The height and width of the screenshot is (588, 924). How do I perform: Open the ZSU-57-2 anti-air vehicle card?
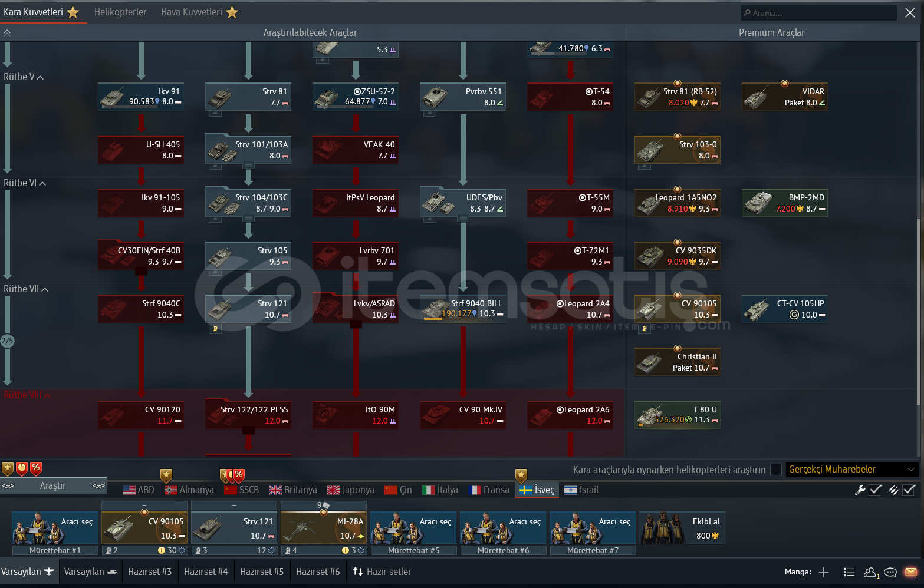(356, 97)
